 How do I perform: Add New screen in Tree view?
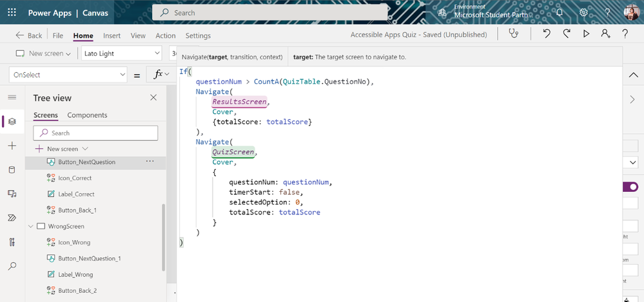click(62, 149)
